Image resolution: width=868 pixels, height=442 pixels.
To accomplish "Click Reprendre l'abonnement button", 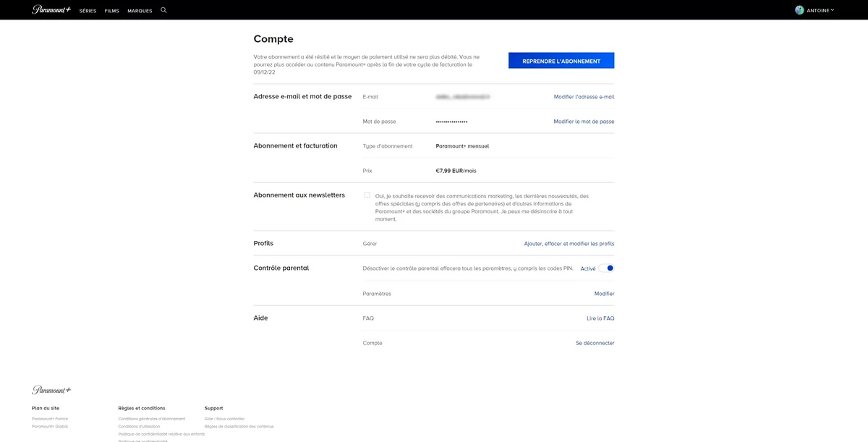I will pyautogui.click(x=561, y=61).
